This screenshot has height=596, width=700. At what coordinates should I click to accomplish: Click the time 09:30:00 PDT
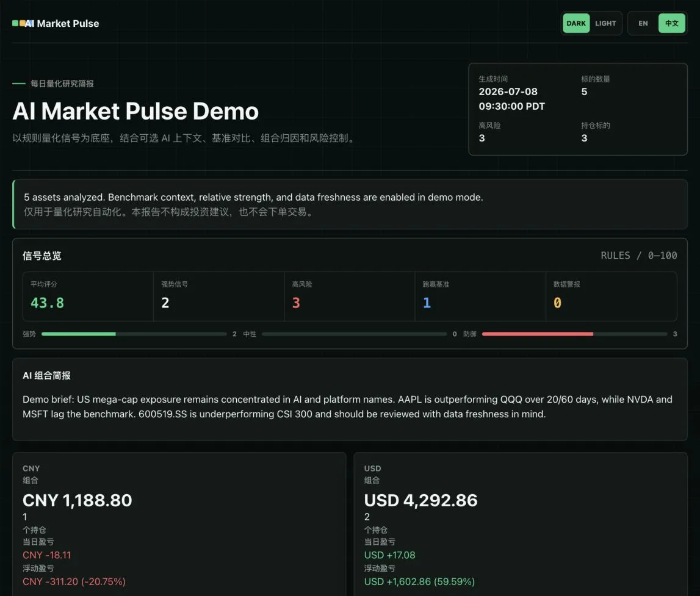[511, 106]
